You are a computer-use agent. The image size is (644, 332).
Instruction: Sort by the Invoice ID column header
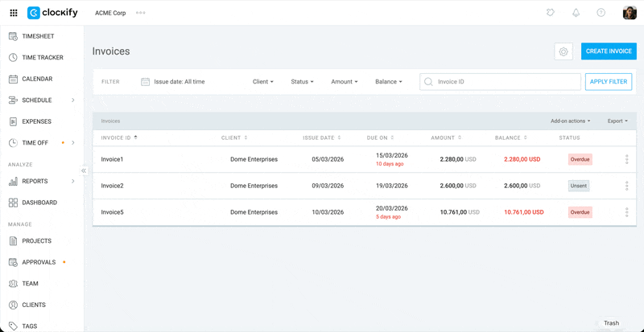(118, 137)
